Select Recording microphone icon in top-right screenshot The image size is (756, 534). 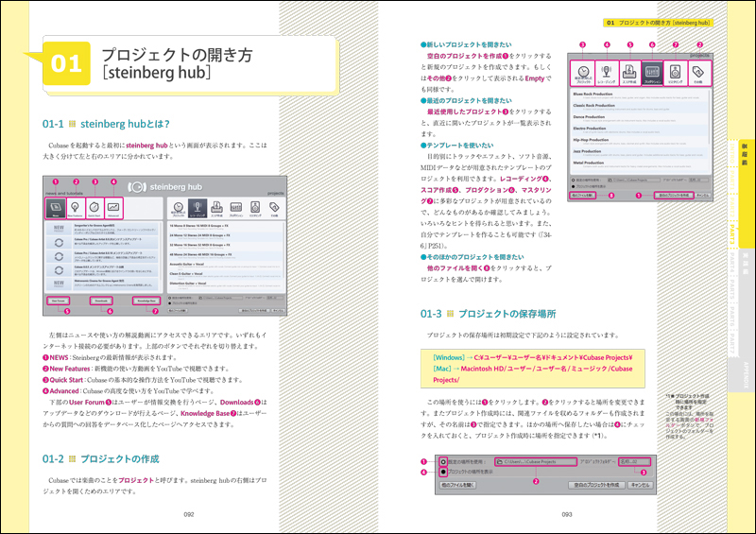pos(607,74)
